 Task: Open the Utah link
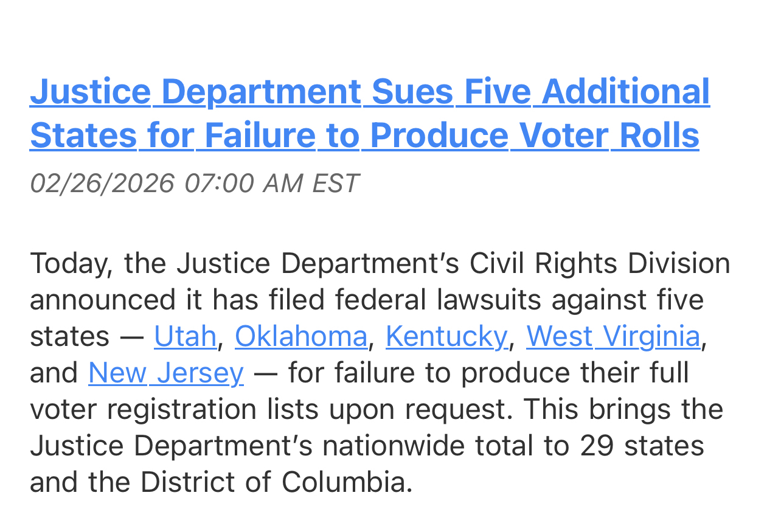click(x=185, y=336)
